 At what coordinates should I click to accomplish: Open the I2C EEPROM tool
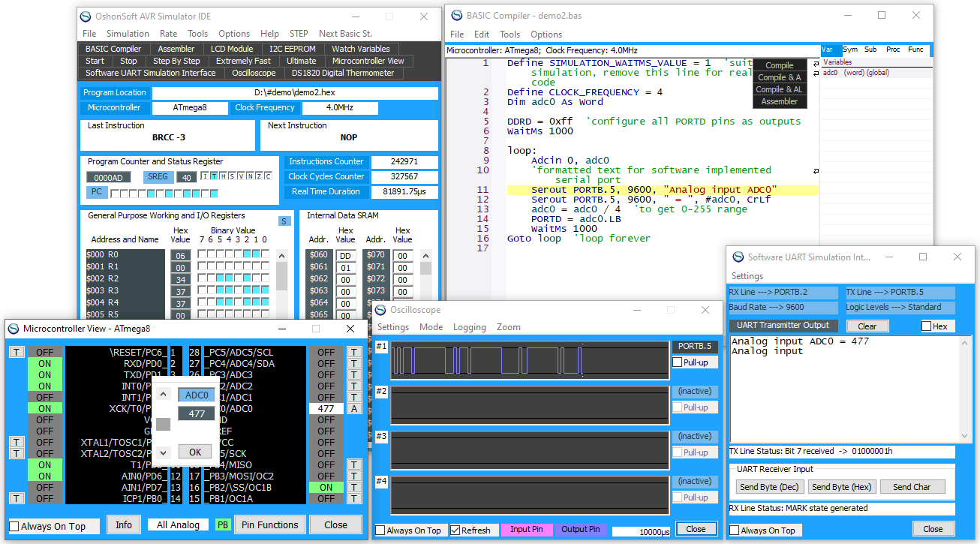(293, 49)
